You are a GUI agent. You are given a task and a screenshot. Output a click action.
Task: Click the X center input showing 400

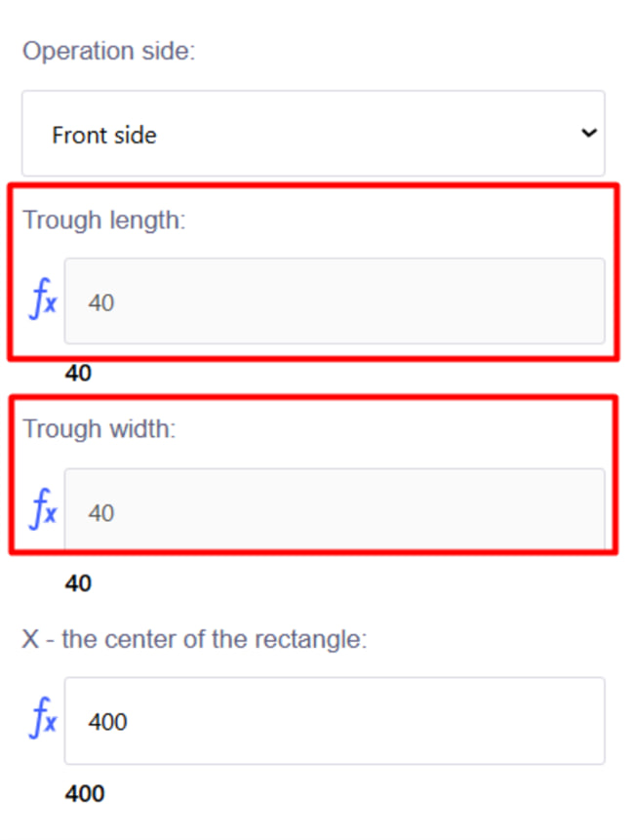coord(334,721)
